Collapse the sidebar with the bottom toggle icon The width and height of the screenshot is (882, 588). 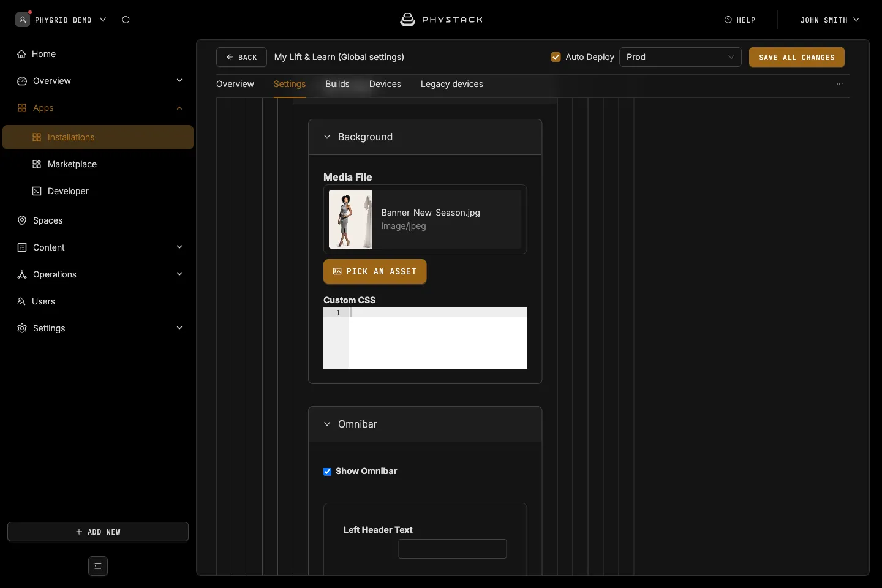tap(98, 566)
